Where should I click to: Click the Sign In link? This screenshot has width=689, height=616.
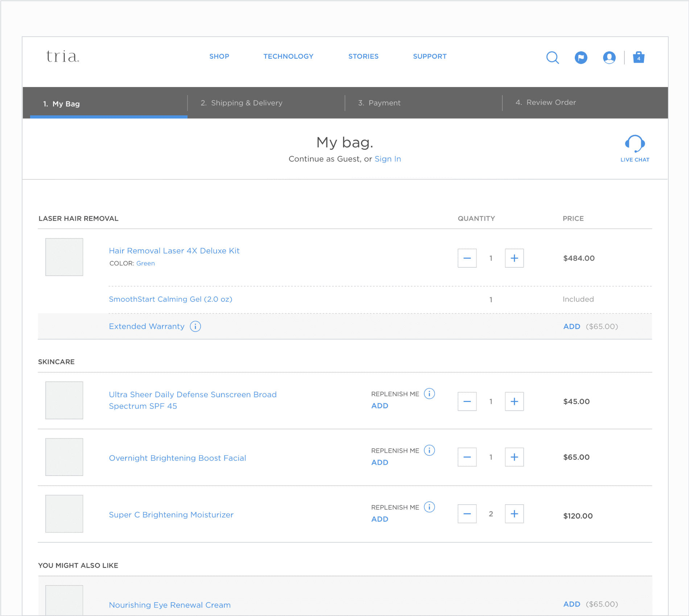click(x=388, y=159)
